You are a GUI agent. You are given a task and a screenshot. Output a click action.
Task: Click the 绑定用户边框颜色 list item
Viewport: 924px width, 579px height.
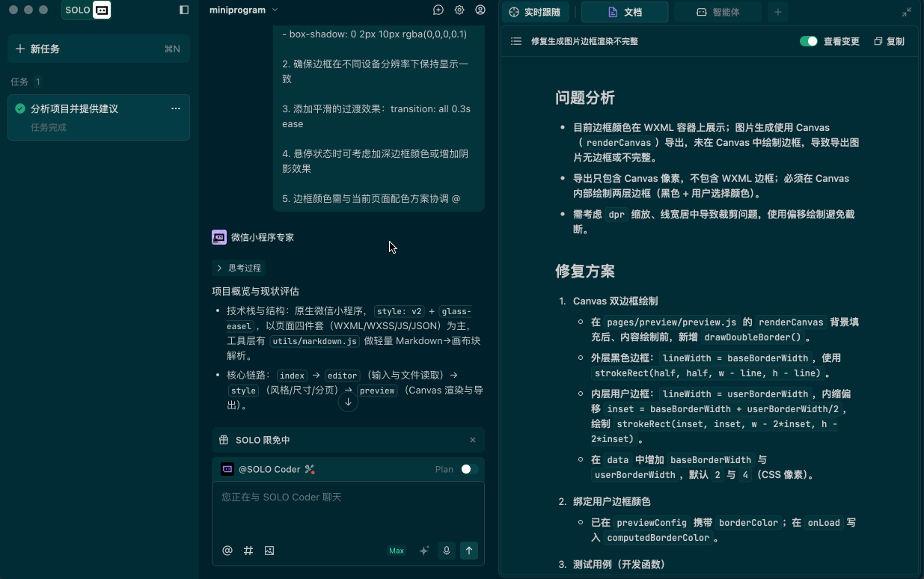coord(611,501)
